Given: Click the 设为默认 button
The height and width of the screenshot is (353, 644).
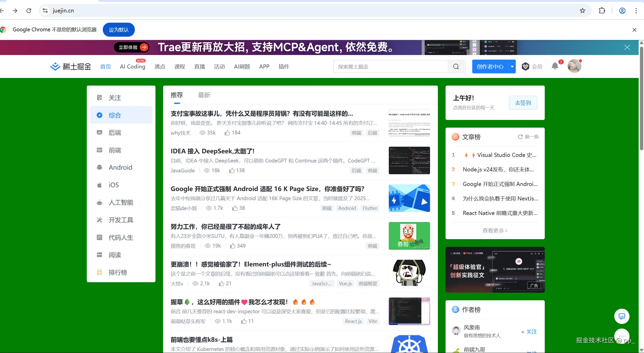Looking at the screenshot, I should pyautogui.click(x=119, y=30).
